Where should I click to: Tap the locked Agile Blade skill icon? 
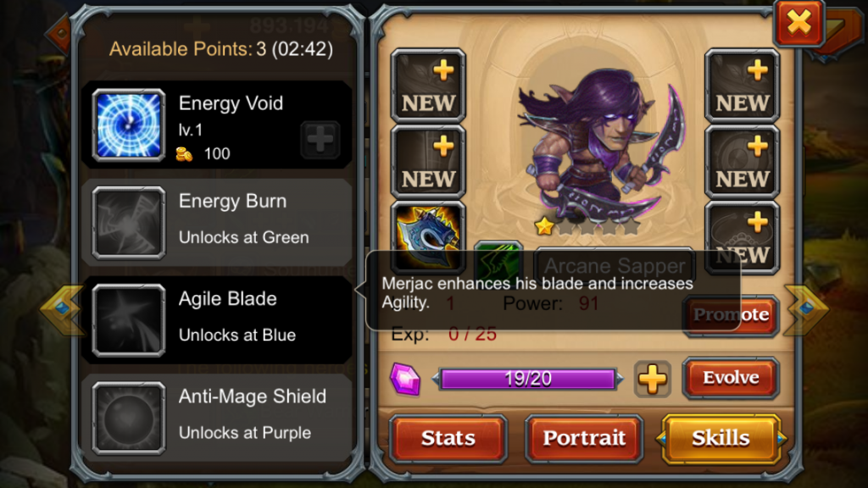click(129, 320)
